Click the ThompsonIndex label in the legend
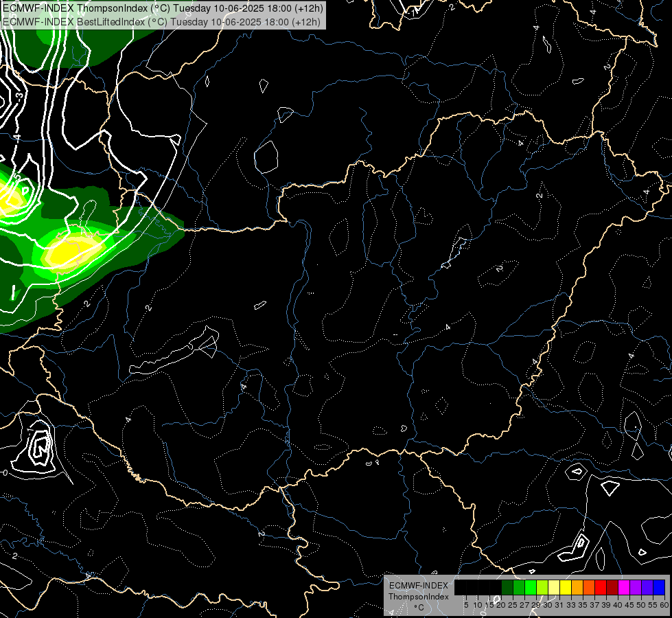Screen dimensions: 672x618 pyautogui.click(x=419, y=597)
